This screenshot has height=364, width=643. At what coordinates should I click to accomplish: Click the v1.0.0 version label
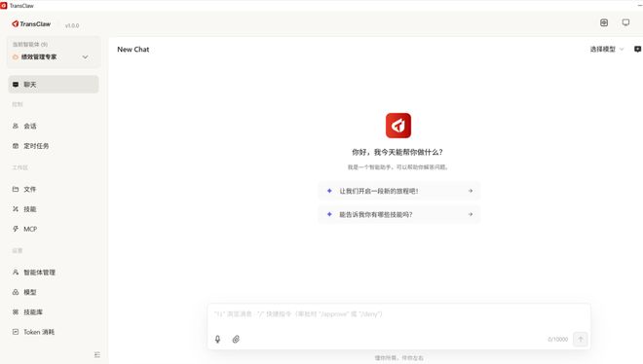point(72,25)
